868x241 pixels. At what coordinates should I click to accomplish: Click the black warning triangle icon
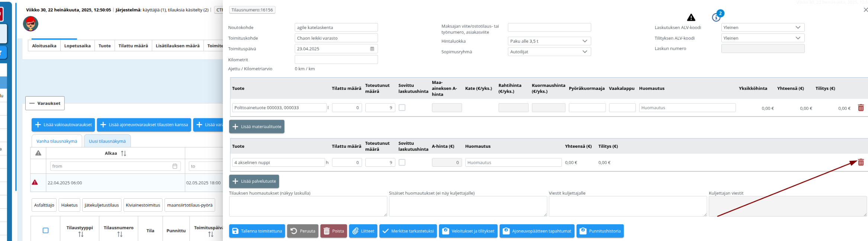[x=691, y=17]
